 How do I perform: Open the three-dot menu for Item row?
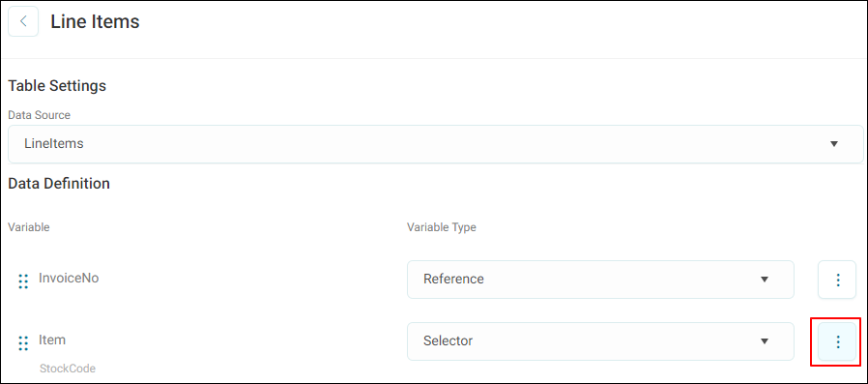point(838,341)
